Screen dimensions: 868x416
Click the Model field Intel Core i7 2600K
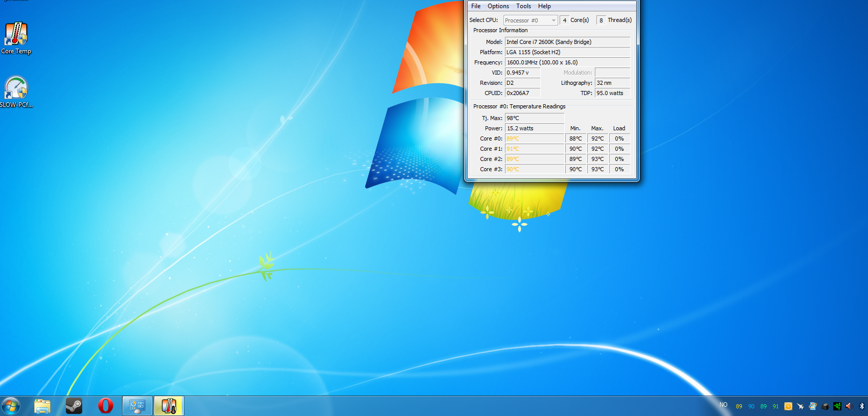[567, 42]
